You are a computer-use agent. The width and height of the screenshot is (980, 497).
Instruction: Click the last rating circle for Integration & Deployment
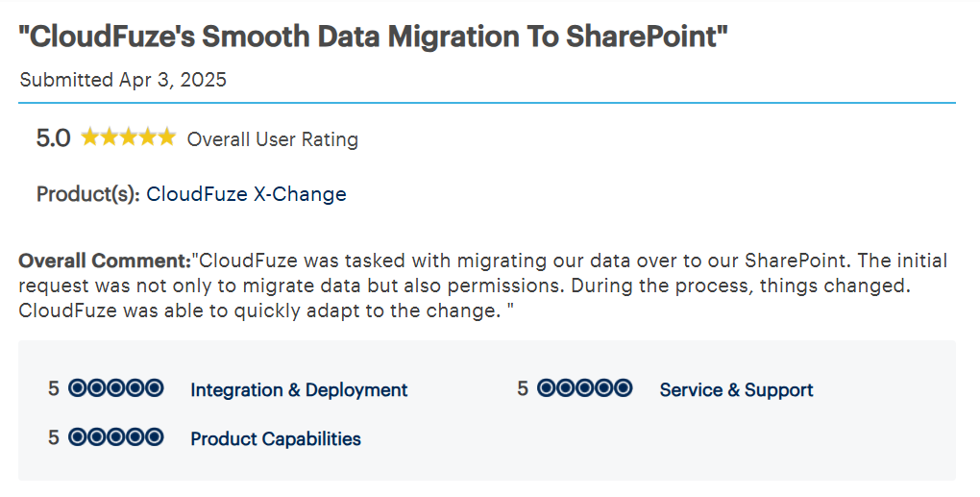click(155, 389)
